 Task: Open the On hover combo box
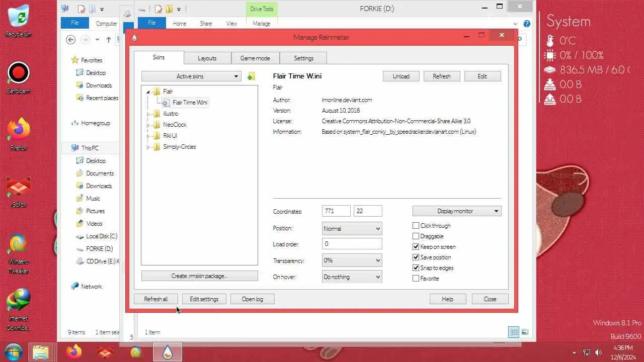352,277
